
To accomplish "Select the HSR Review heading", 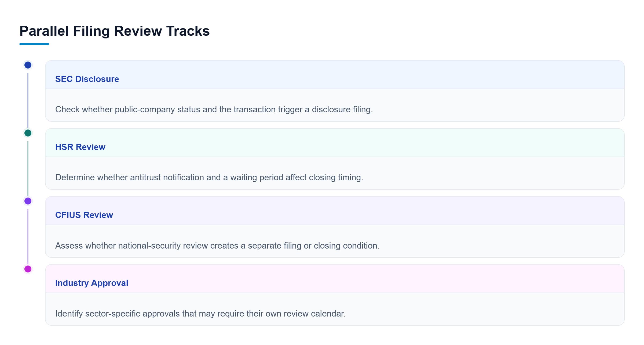I will coord(80,147).
